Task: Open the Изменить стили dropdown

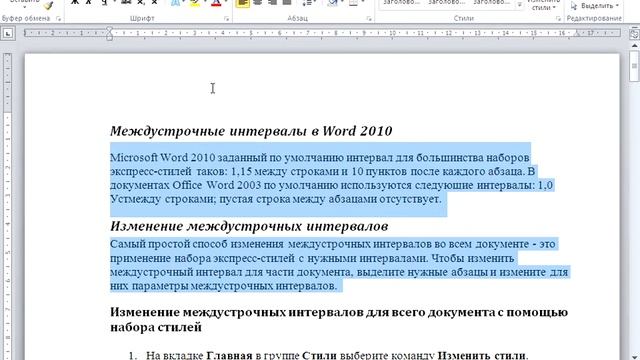Action: pos(544,5)
